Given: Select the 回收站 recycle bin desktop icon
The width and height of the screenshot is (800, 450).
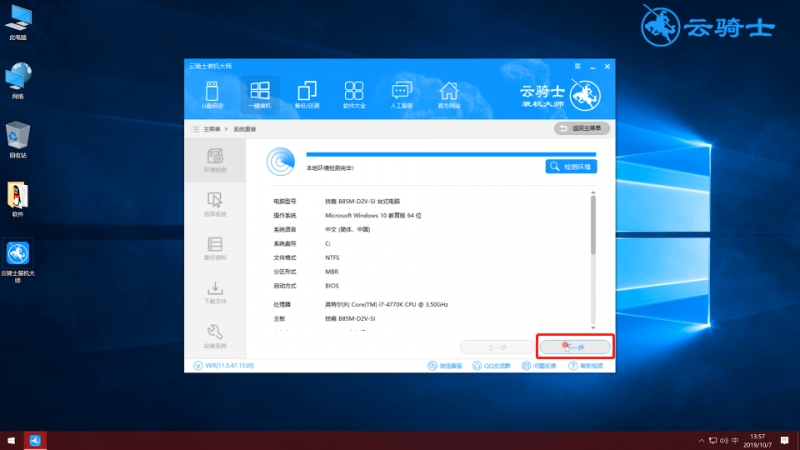Looking at the screenshot, I should [x=18, y=140].
